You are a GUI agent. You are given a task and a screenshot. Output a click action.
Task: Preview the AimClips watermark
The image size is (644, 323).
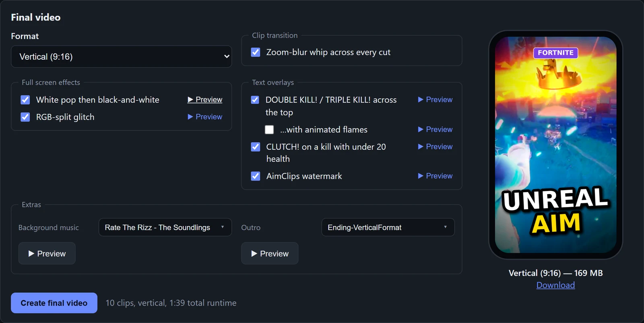(435, 176)
